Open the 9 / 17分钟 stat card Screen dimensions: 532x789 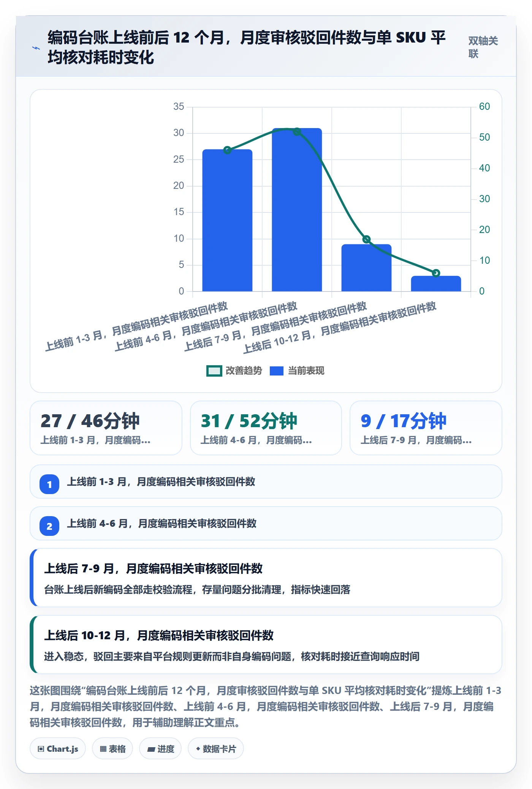[426, 428]
